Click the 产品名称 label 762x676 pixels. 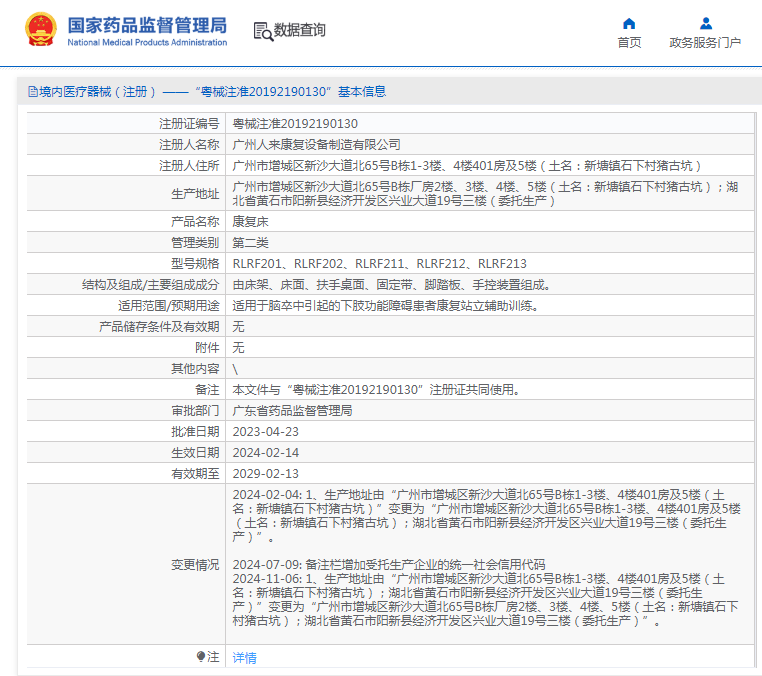coord(195,222)
